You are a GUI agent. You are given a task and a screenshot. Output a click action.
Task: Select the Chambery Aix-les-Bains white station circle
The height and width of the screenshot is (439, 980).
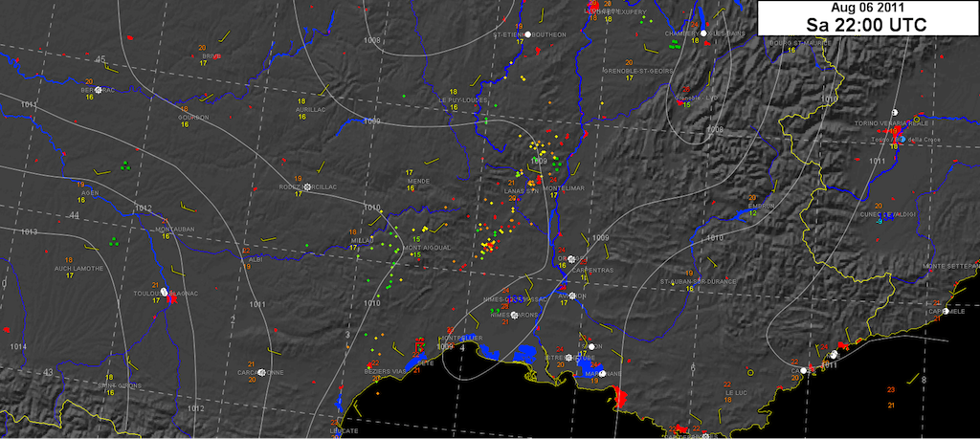[703, 33]
